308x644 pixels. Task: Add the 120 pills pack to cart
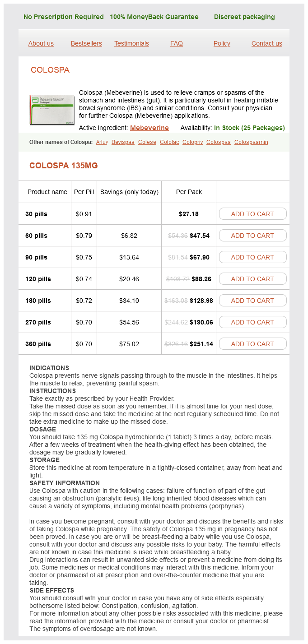point(252,279)
